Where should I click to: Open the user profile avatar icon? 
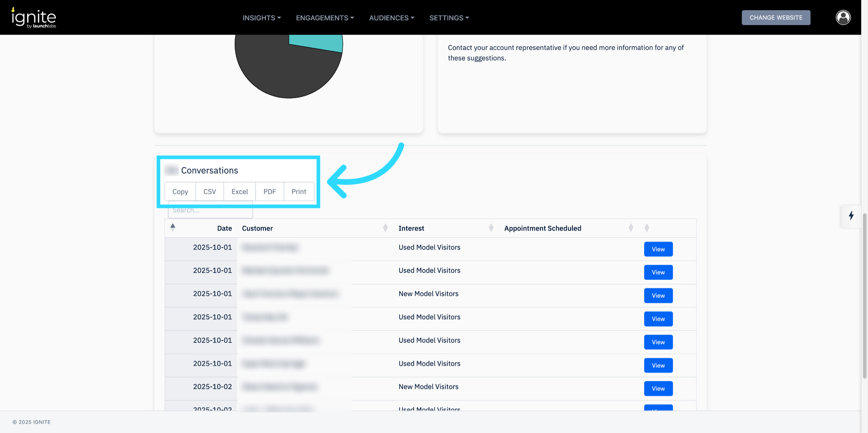[x=843, y=17]
